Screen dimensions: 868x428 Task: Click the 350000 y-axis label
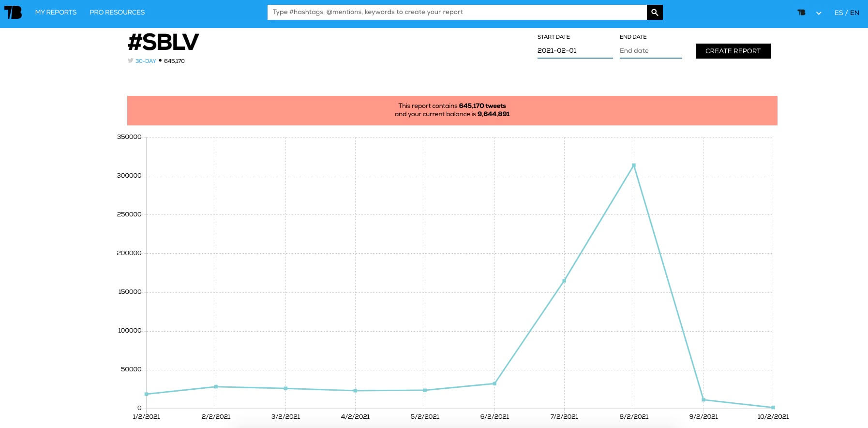(x=129, y=137)
